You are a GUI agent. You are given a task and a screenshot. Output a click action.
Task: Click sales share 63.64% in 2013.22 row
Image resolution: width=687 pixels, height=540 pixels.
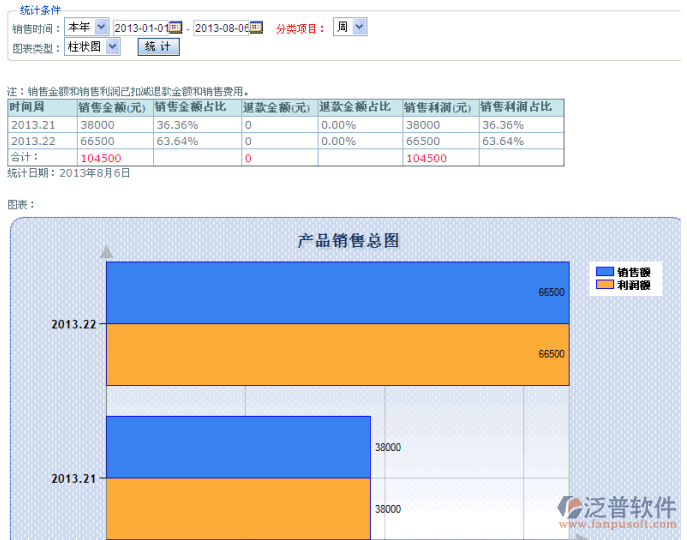pos(197,141)
